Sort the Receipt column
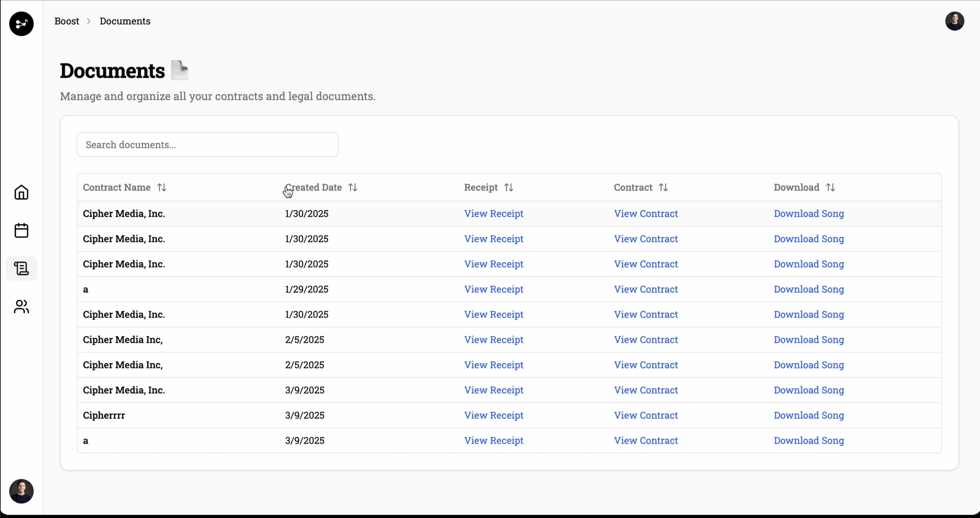The image size is (980, 518). [x=508, y=187]
